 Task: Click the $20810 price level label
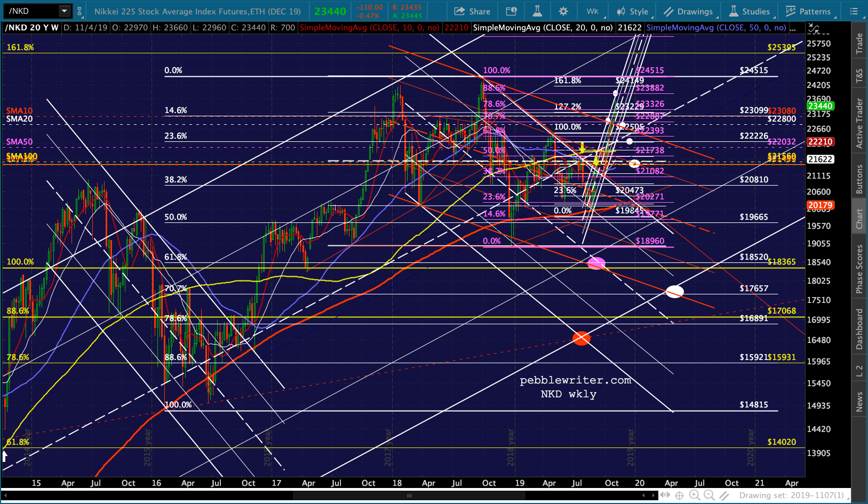coord(754,179)
